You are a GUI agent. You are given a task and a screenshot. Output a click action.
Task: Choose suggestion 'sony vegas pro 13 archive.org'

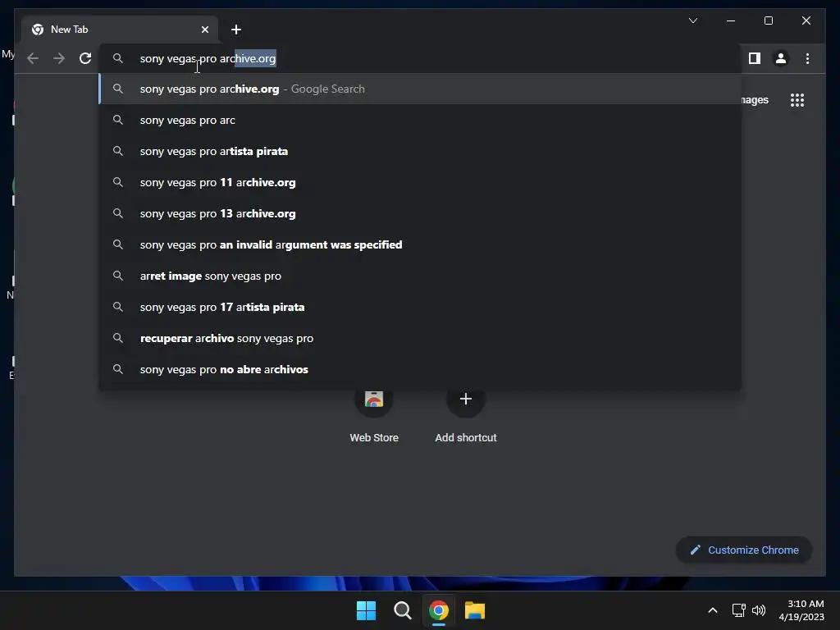[421, 213]
